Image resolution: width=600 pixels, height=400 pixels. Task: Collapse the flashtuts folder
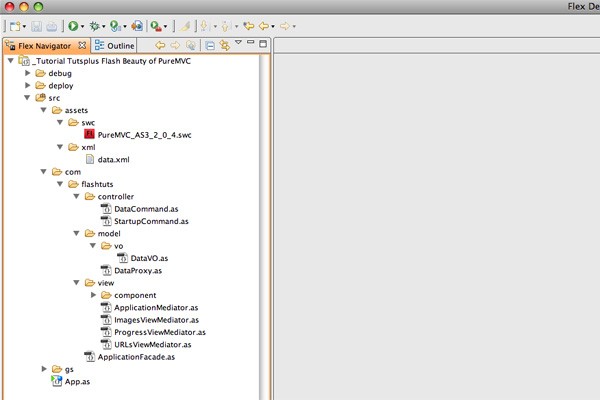click(x=60, y=184)
